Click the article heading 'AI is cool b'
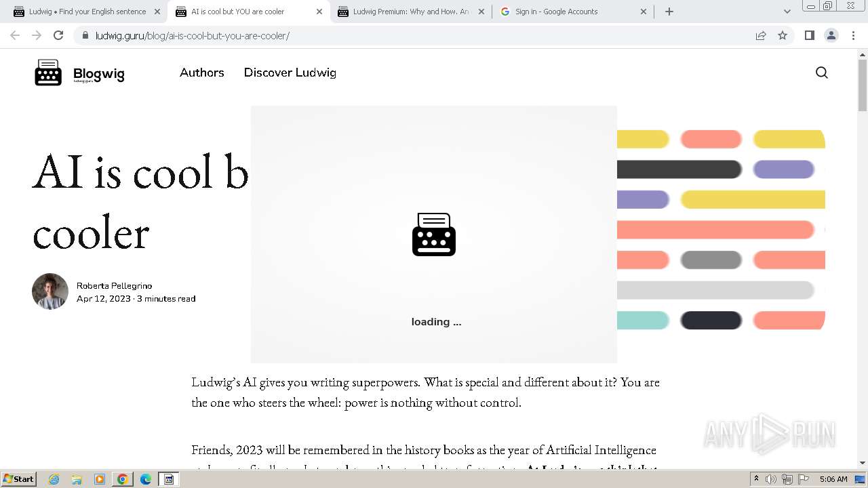 tap(141, 171)
